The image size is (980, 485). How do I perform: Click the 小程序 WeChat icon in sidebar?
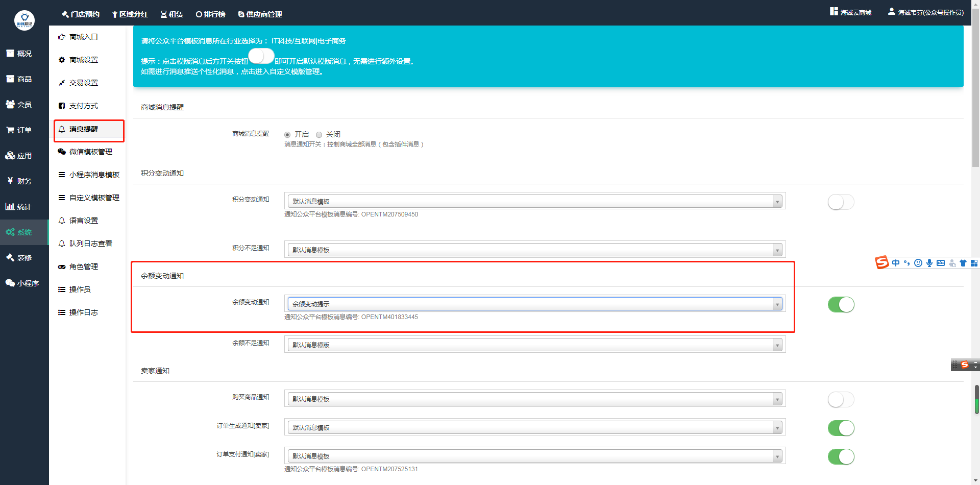10,283
